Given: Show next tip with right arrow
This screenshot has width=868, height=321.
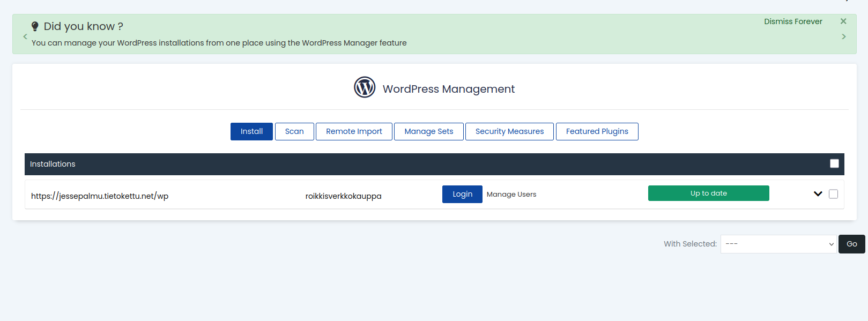Looking at the screenshot, I should [x=843, y=36].
